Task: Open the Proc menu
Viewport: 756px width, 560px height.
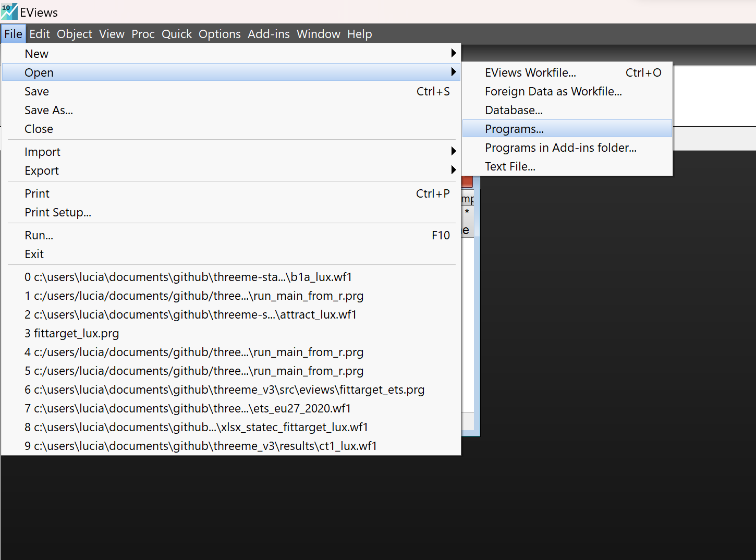Action: click(143, 34)
